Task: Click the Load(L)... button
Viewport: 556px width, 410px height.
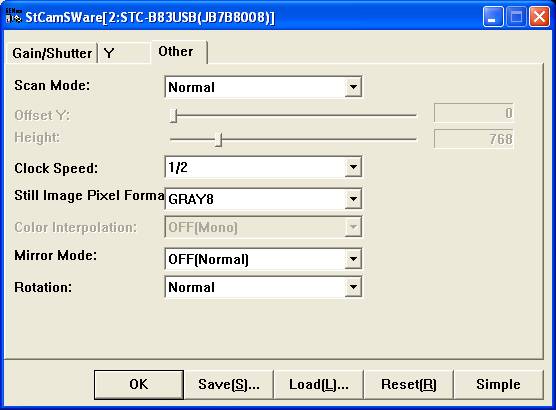Action: tap(319, 384)
